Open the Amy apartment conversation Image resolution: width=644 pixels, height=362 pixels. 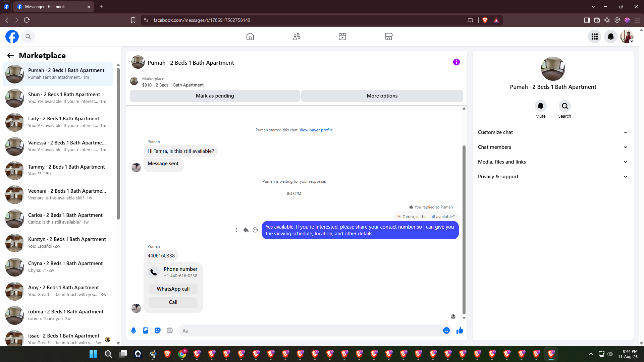click(x=58, y=291)
